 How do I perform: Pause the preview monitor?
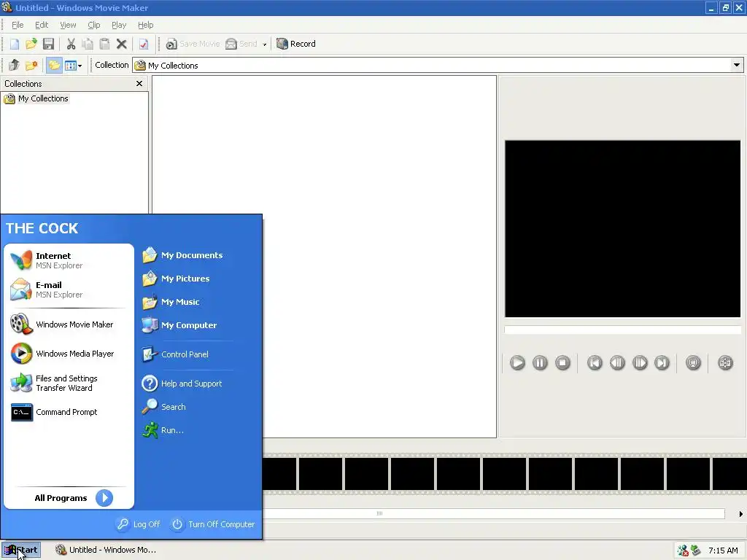point(540,363)
